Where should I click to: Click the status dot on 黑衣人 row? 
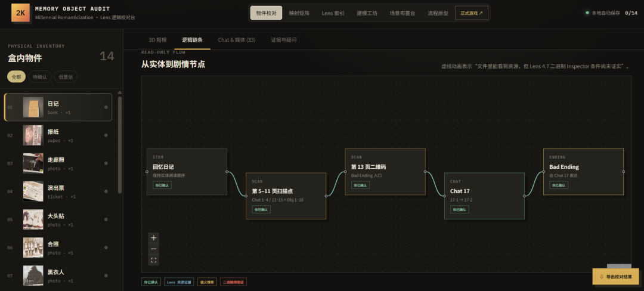pos(106,275)
